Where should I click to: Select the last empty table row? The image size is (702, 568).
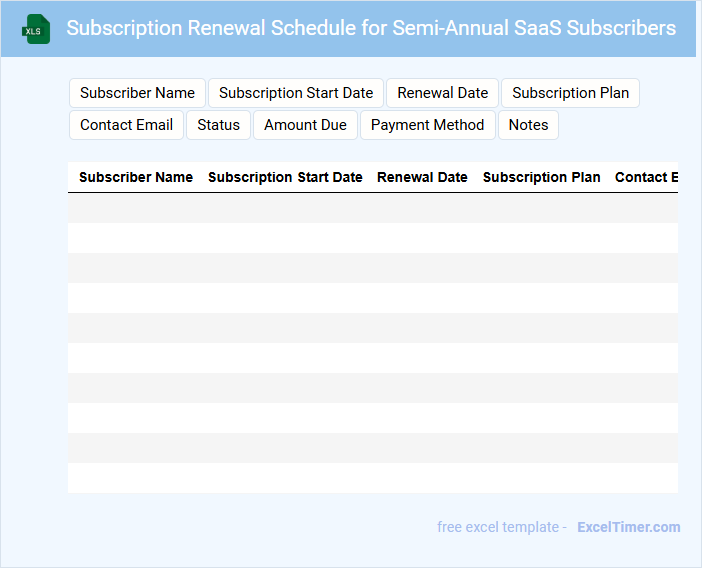coord(372,478)
